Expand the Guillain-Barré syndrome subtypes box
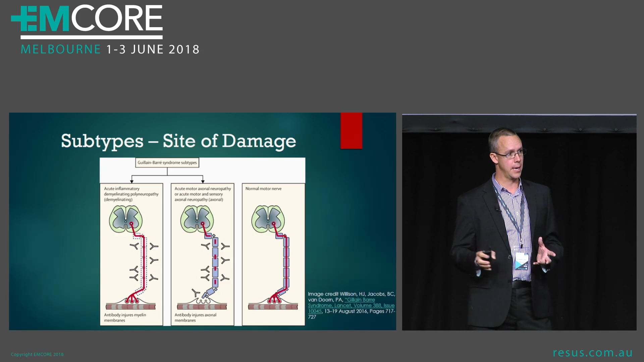This screenshot has width=644, height=362. [x=167, y=162]
